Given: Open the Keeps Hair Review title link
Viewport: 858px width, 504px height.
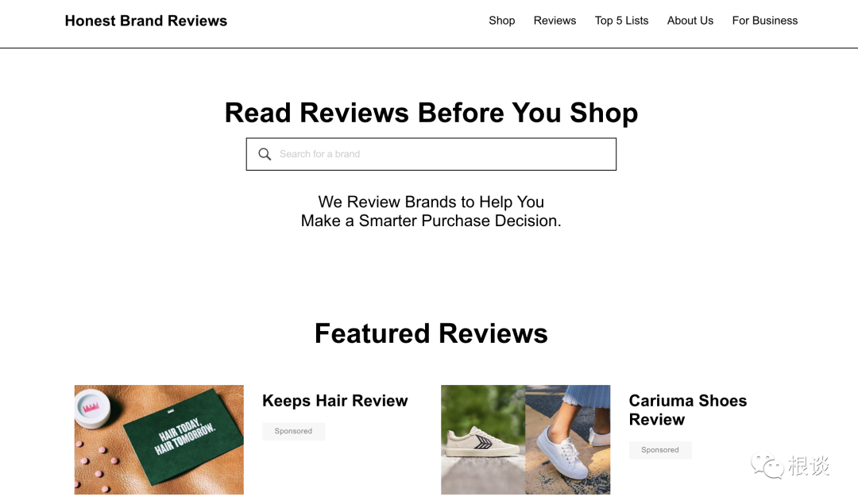Looking at the screenshot, I should [x=335, y=401].
